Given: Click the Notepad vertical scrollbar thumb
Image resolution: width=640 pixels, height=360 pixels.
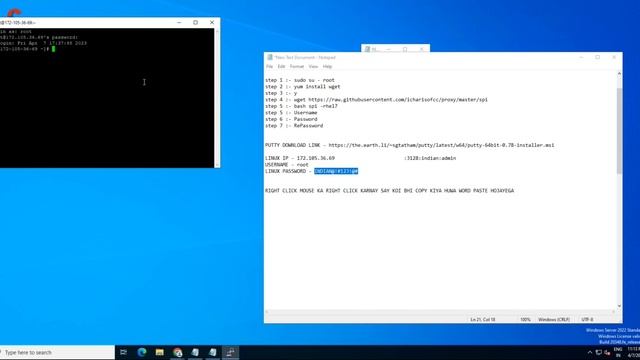Looking at the screenshot, I should (x=619, y=131).
